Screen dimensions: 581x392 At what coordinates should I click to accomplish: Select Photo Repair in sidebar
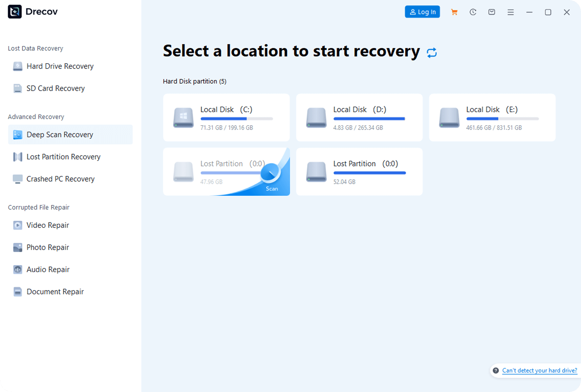click(x=48, y=247)
